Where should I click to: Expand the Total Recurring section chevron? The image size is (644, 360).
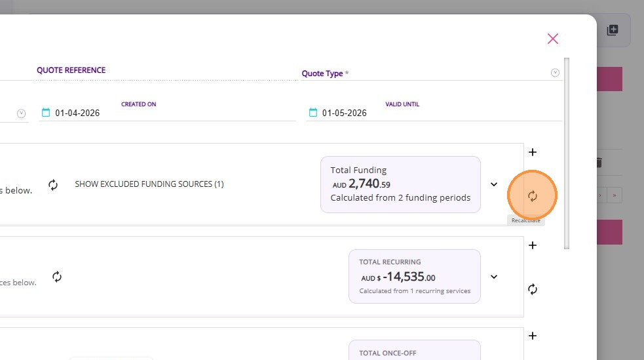click(494, 277)
